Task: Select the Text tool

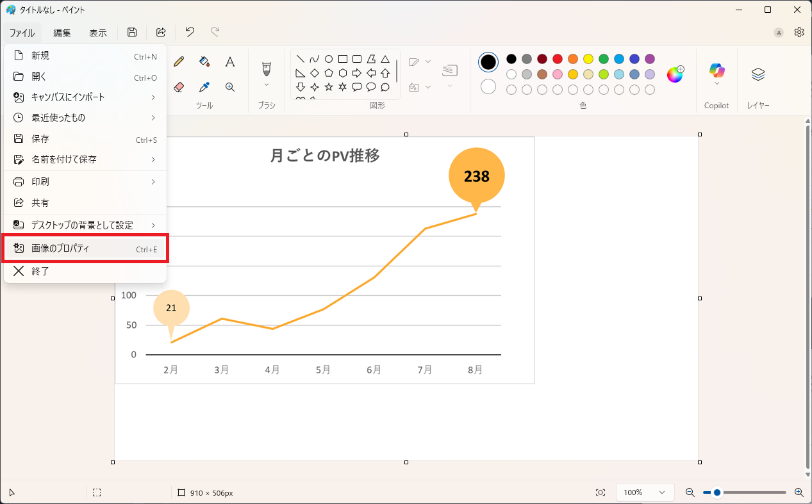Action: click(x=230, y=61)
